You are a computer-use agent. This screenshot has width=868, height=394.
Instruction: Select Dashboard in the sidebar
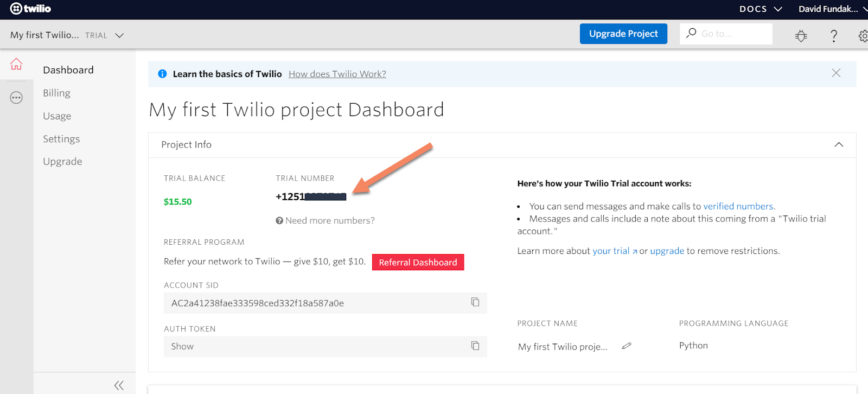pyautogui.click(x=68, y=70)
